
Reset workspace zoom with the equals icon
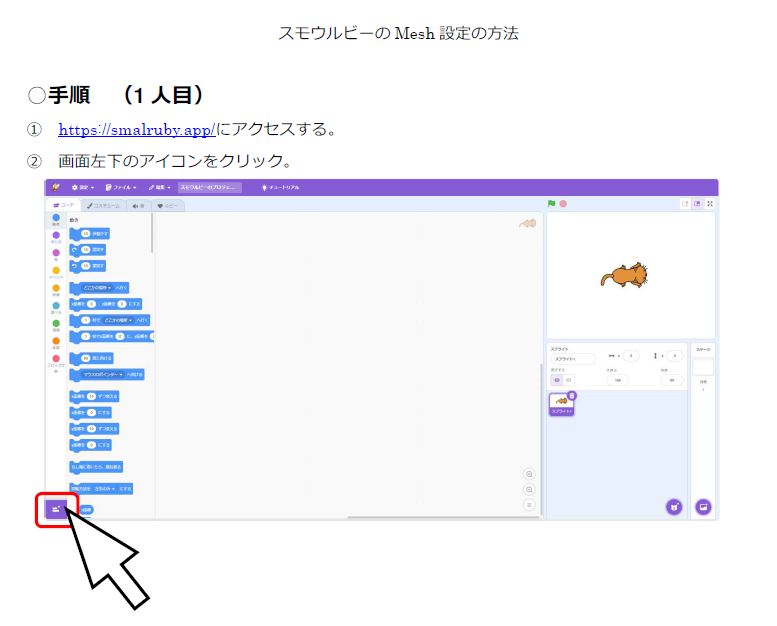529,505
